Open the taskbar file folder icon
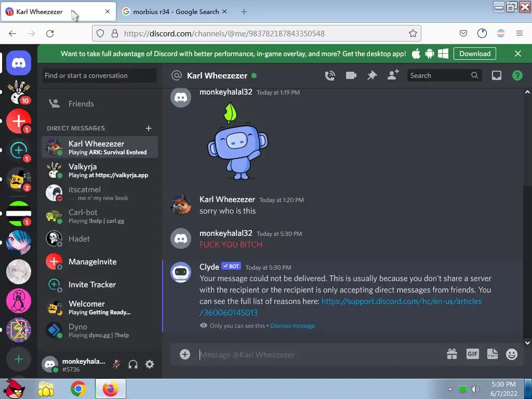 point(46,389)
